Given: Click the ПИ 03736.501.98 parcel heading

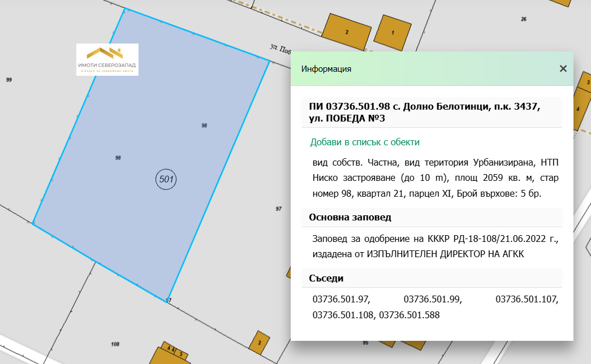Looking at the screenshot, I should pyautogui.click(x=424, y=112).
